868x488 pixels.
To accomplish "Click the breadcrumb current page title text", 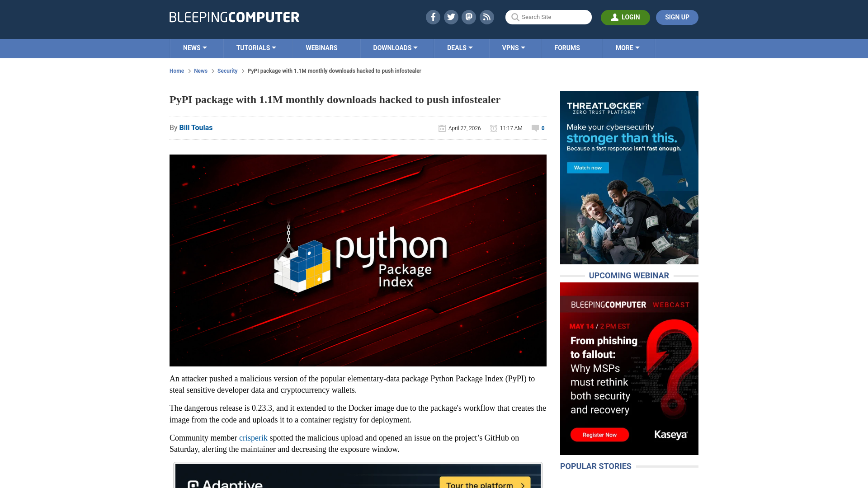I will point(334,71).
